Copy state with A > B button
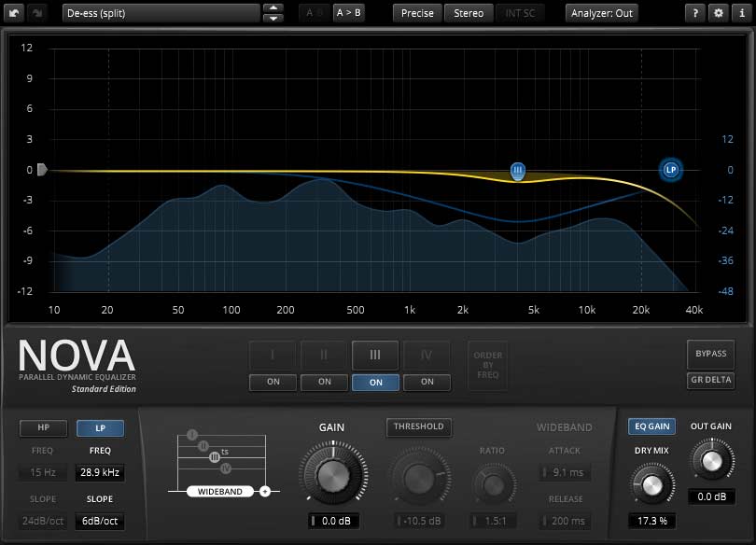The width and height of the screenshot is (756, 545). pos(348,13)
